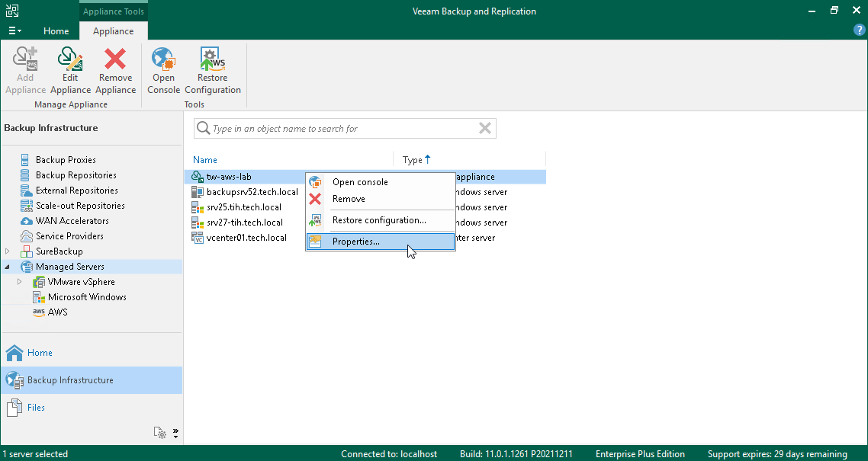Open the Files navigation view

click(x=92, y=408)
